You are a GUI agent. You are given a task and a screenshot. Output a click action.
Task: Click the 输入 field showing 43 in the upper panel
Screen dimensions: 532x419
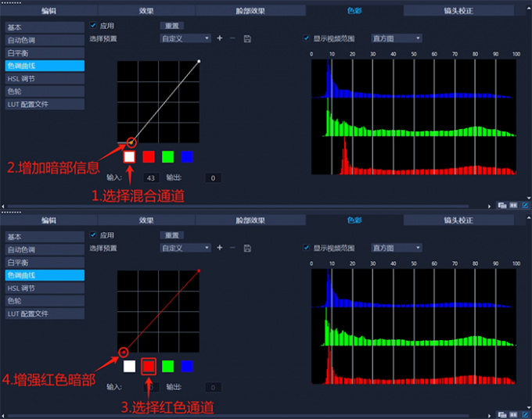(151, 178)
